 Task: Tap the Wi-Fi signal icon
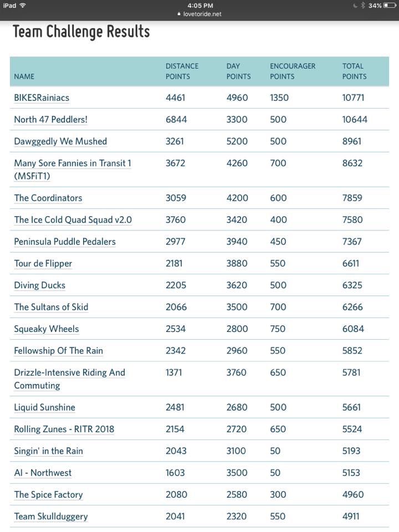23,6
